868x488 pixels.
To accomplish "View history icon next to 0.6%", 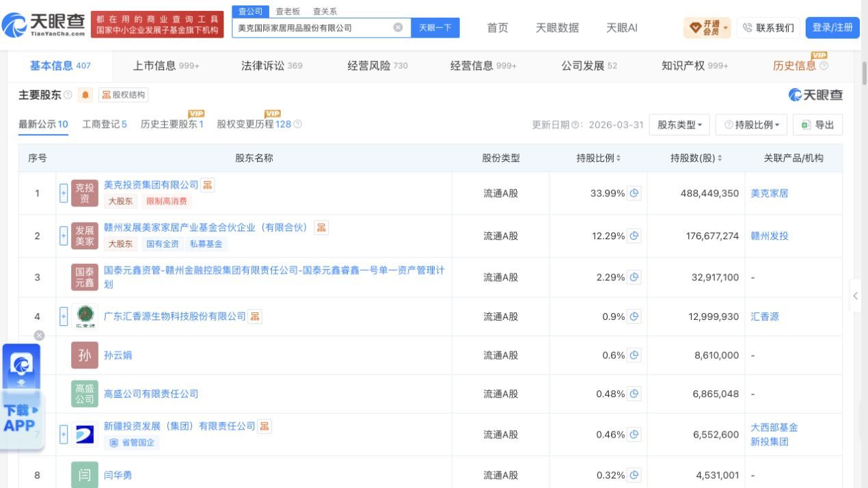I will coord(634,355).
